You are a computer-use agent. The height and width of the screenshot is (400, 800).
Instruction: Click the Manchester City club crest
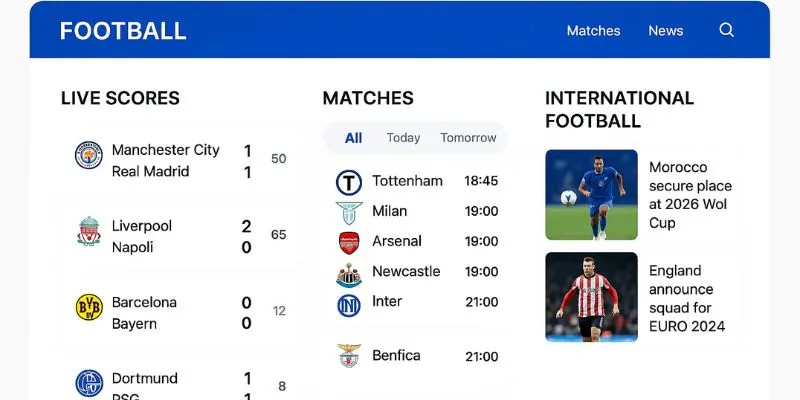(89, 155)
